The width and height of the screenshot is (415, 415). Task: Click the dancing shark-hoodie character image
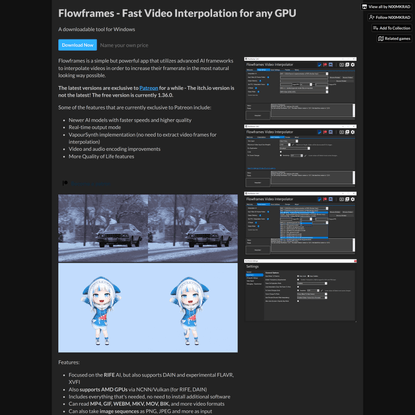click(148, 307)
